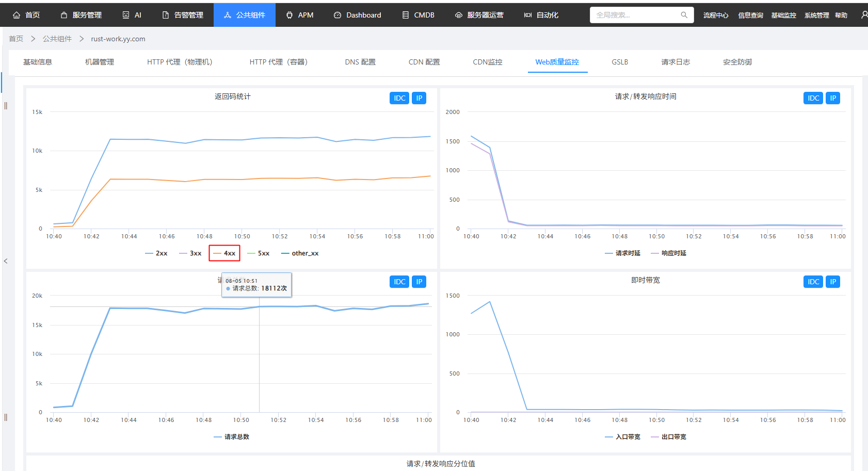Open 基础监控 link

(x=783, y=15)
